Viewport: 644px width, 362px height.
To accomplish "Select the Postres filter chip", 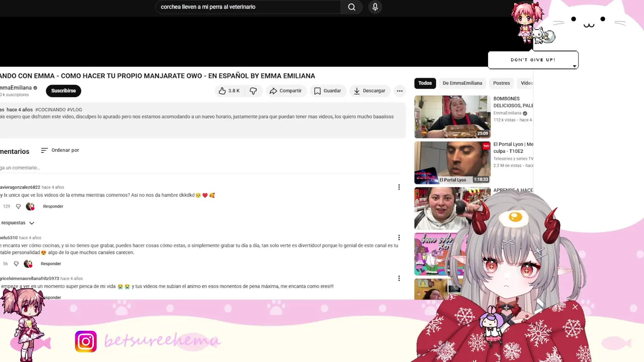I will tap(501, 83).
